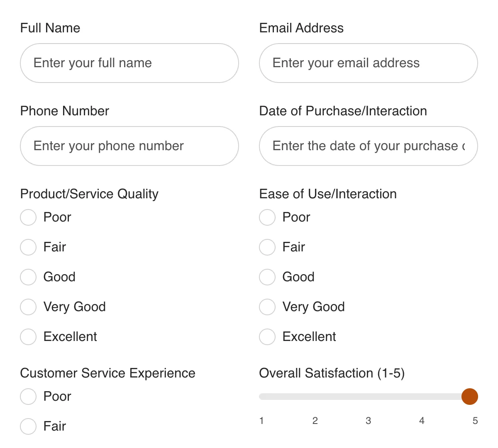The height and width of the screenshot is (448, 498).
Task: Select Poor under Ease of Use/Interaction
Action: 267,217
